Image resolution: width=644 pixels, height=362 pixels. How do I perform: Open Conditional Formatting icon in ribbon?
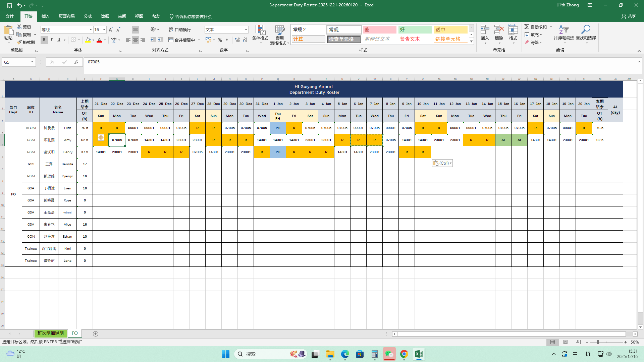coord(260,30)
